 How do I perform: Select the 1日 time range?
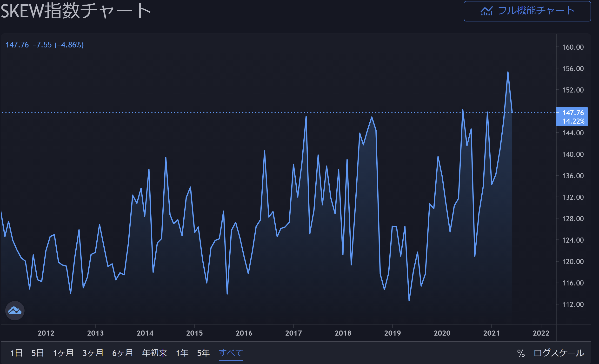16,353
